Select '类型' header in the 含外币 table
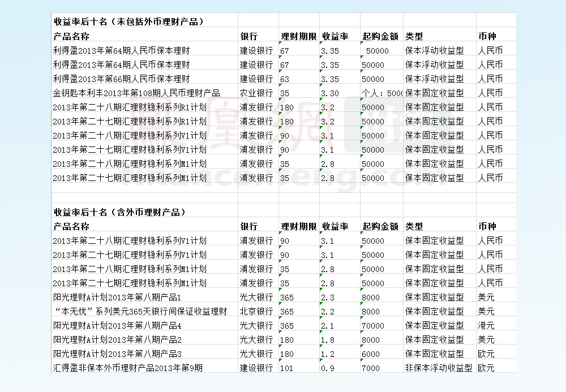This screenshot has width=566, height=392. click(414, 226)
